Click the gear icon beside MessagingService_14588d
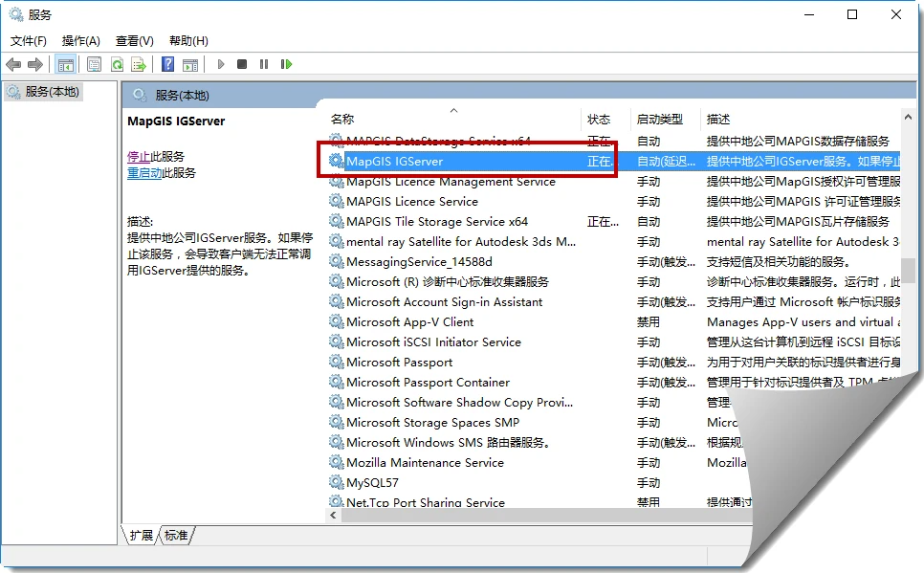This screenshot has height=573, width=924. coord(337,261)
